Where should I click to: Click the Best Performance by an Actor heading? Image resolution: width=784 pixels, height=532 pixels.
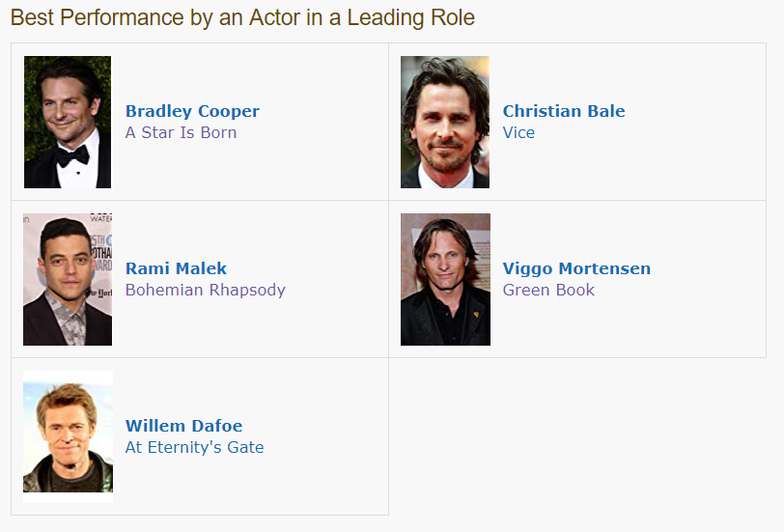click(242, 17)
